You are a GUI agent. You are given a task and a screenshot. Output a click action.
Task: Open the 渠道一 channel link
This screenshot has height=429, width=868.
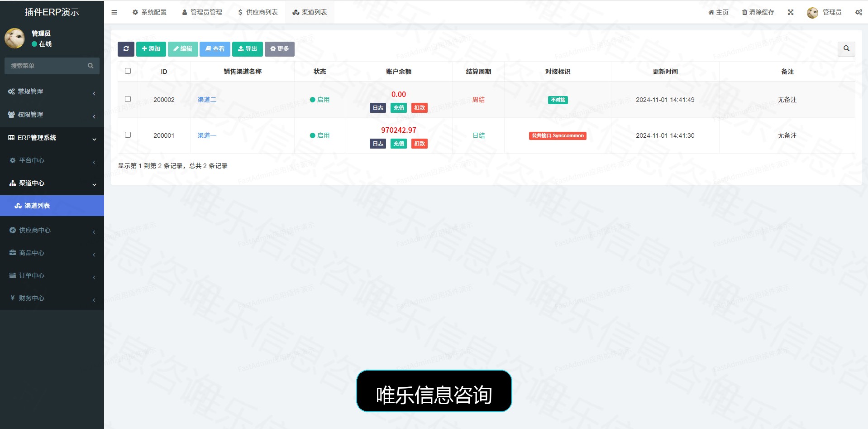tap(207, 135)
